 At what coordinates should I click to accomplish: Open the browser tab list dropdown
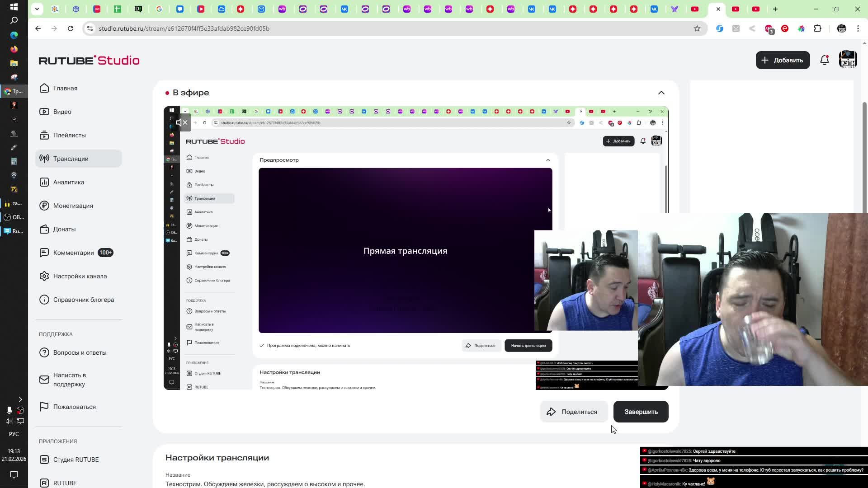point(37,9)
